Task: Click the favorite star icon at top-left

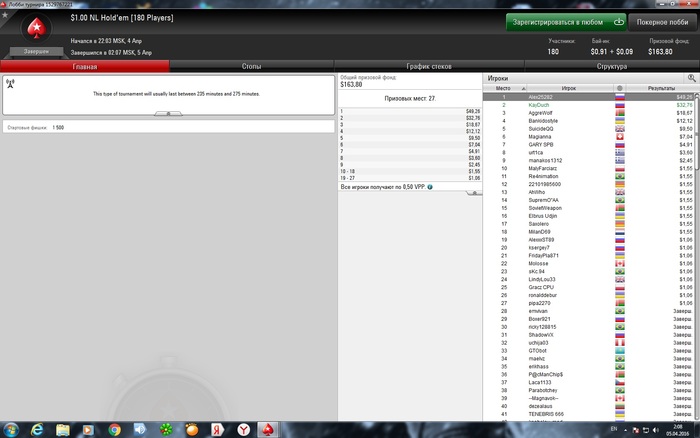Action: (5, 15)
